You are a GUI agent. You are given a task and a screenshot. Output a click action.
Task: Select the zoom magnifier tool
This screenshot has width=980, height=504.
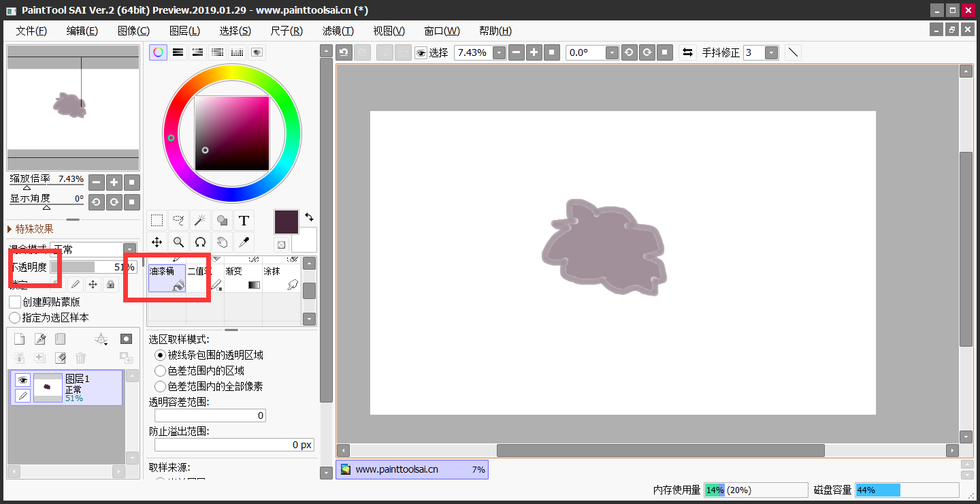point(178,242)
